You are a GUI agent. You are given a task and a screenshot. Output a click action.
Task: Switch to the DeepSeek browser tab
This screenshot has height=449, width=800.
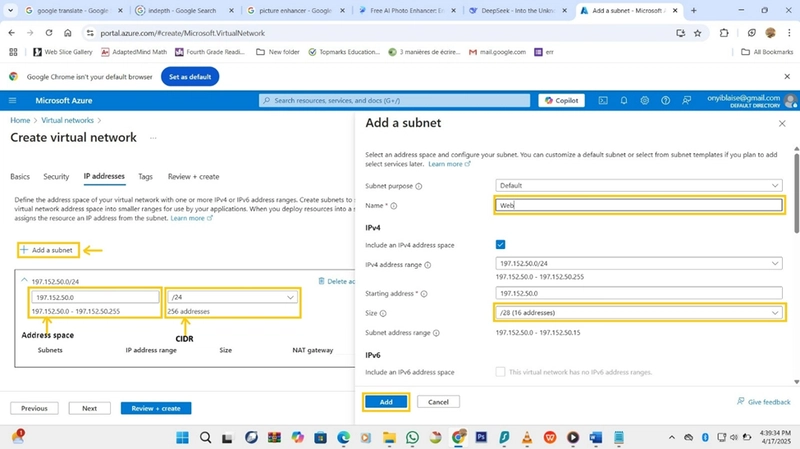click(518, 10)
